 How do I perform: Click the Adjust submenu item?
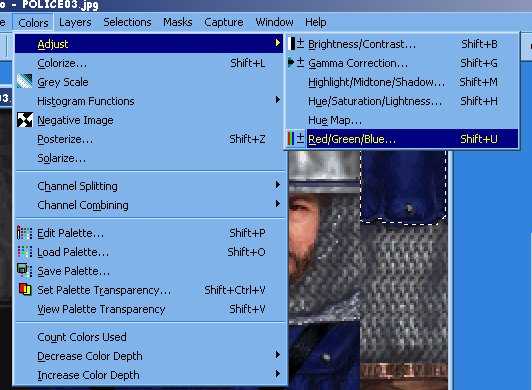[x=149, y=44]
